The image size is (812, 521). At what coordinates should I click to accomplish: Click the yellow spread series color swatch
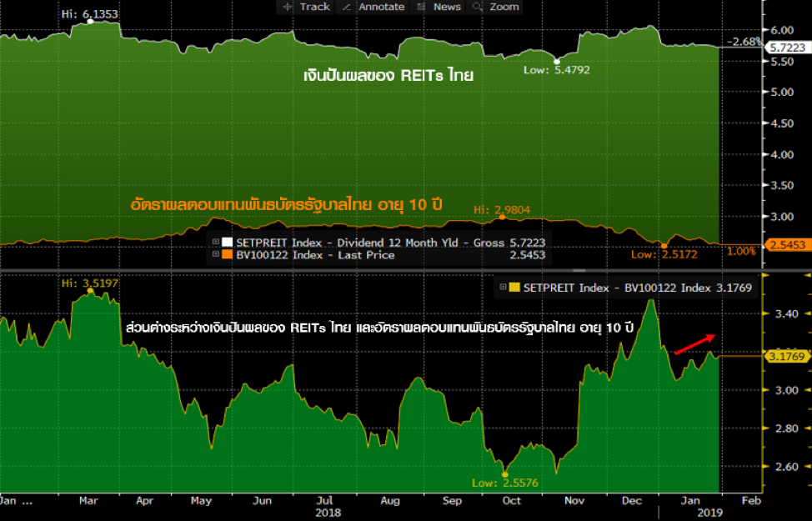point(514,288)
